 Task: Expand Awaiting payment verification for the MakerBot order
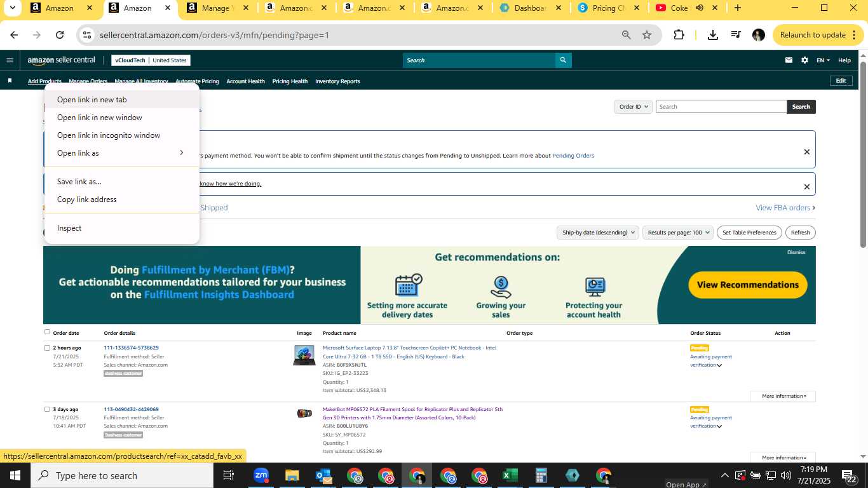coord(719,426)
